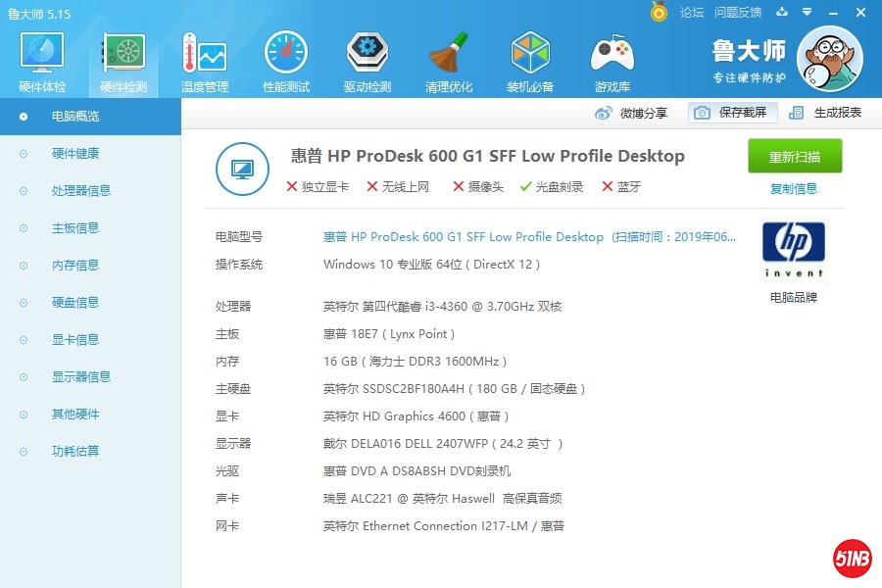Screen dimensions: 882x588
Task: Click the 复制信息 link
Action: coord(794,189)
